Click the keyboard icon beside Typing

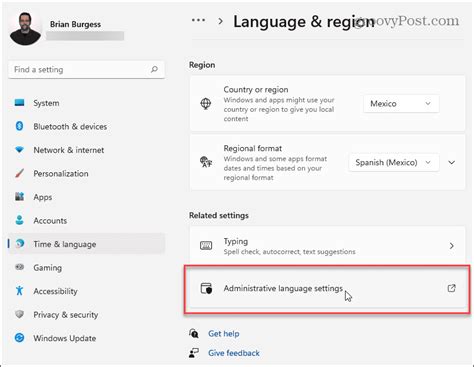pyautogui.click(x=206, y=246)
